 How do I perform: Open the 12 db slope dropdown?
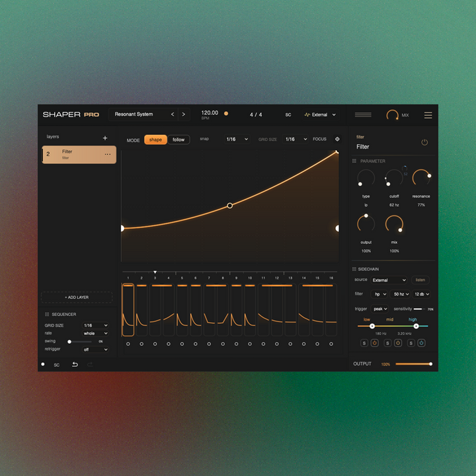[421, 294]
